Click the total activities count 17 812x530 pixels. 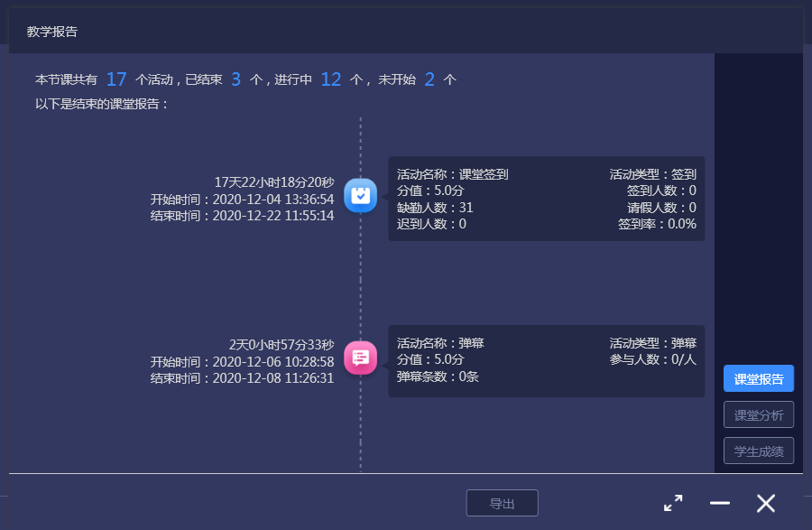pyautogui.click(x=116, y=79)
